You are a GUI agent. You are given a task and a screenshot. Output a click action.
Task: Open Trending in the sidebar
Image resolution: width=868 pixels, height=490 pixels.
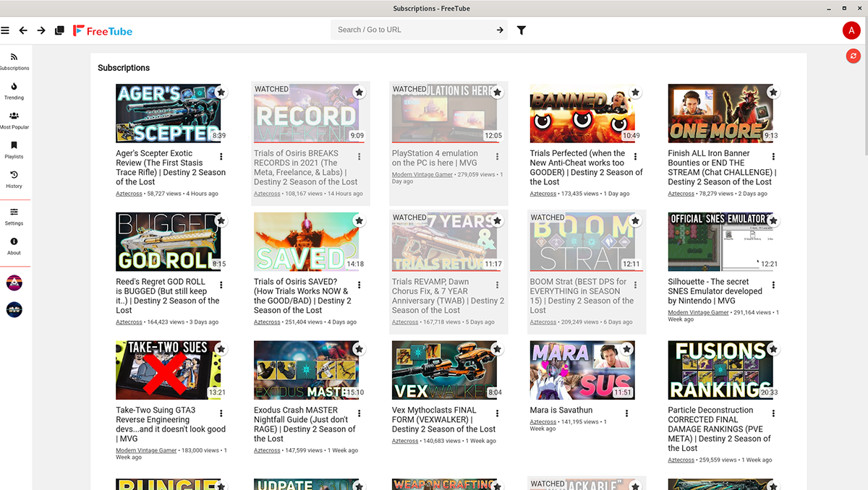click(14, 91)
